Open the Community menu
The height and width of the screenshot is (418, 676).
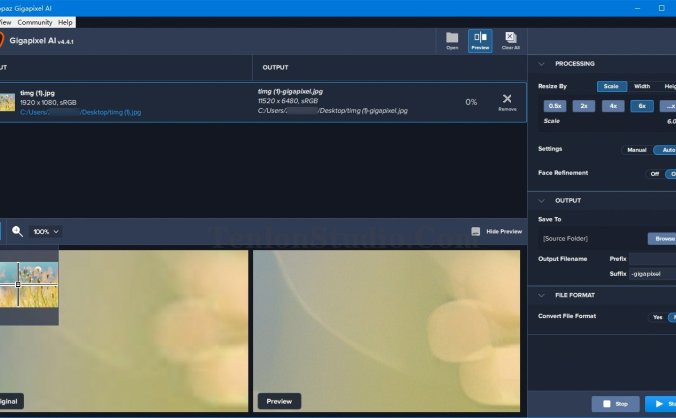coord(34,22)
